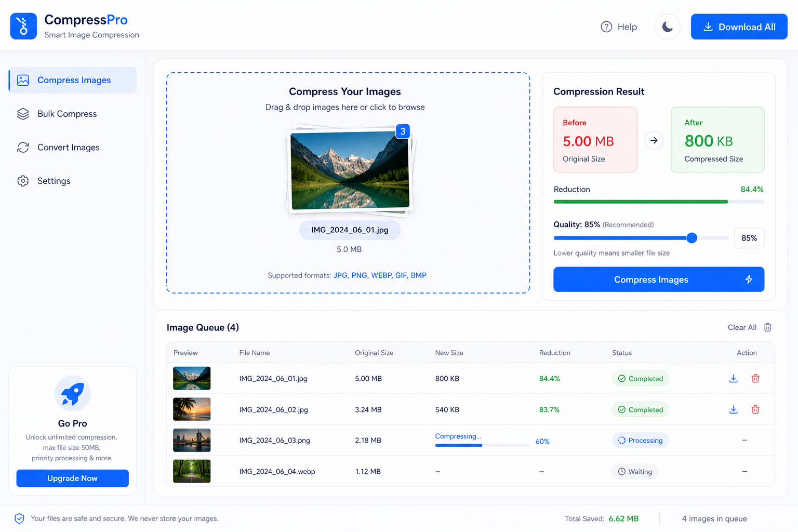Click the Go Pro rocket icon
Image resolution: width=798 pixels, height=532 pixels.
click(x=73, y=393)
